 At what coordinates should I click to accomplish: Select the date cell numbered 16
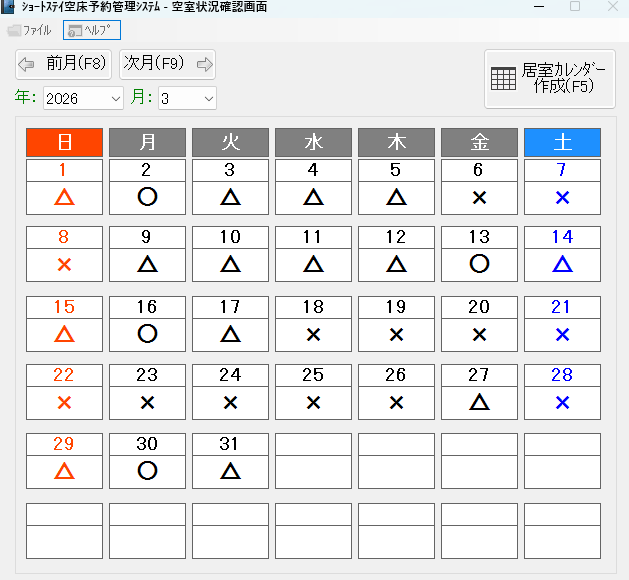(x=147, y=307)
